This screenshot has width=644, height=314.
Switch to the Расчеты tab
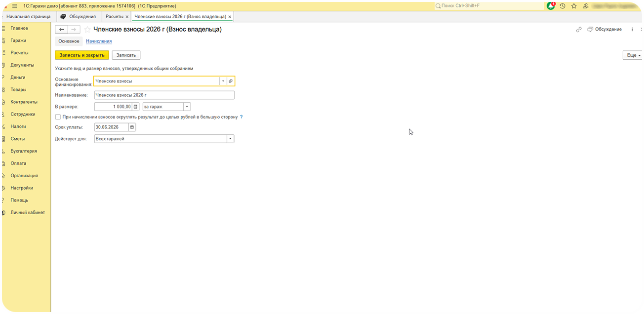point(115,17)
